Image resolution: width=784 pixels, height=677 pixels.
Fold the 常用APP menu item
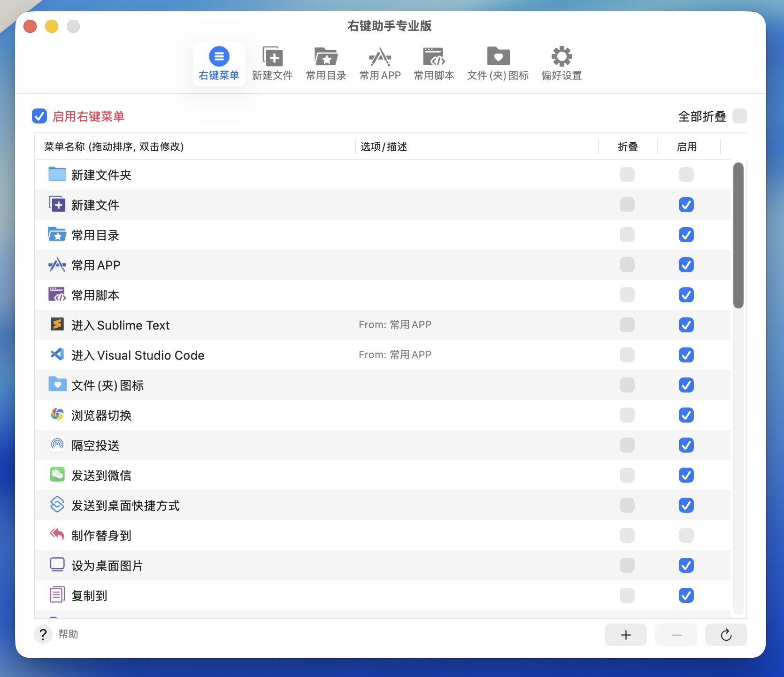[x=627, y=265]
